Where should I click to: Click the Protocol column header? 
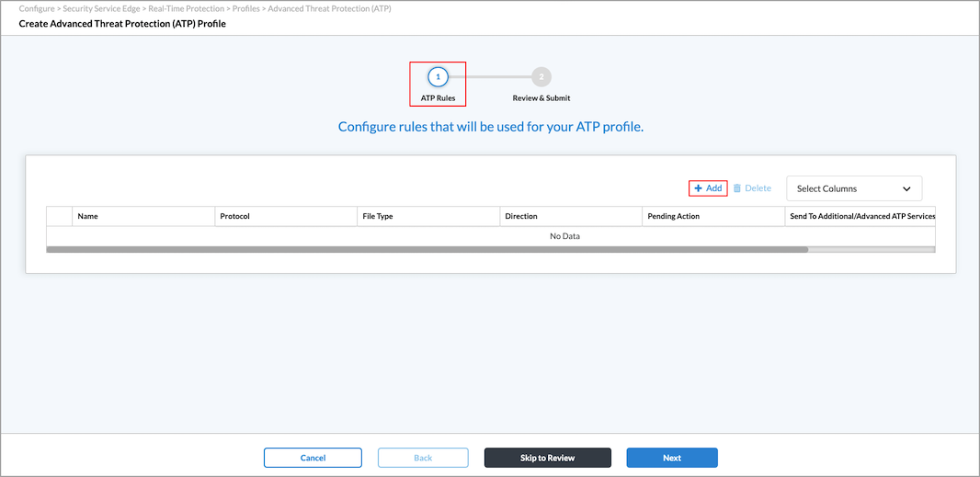tap(235, 216)
